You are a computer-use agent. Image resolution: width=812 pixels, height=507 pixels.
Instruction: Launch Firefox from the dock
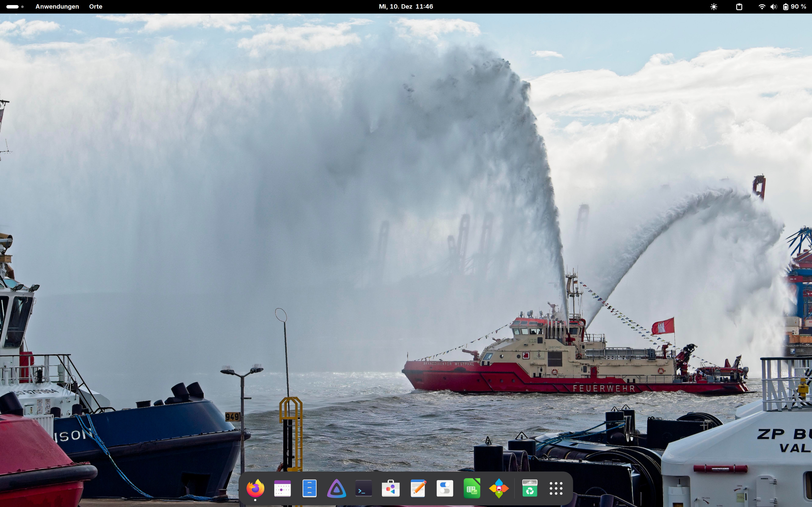(x=255, y=489)
